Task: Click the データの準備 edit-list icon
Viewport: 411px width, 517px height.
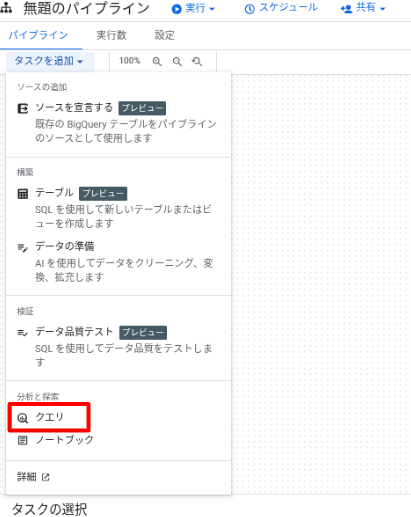Action: 23,247
